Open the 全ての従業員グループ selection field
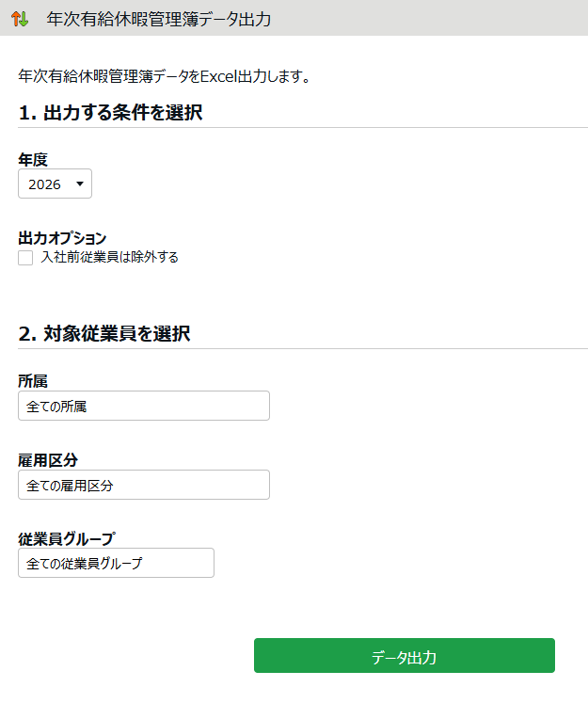Image resolution: width=588 pixels, height=703 pixels. click(116, 563)
